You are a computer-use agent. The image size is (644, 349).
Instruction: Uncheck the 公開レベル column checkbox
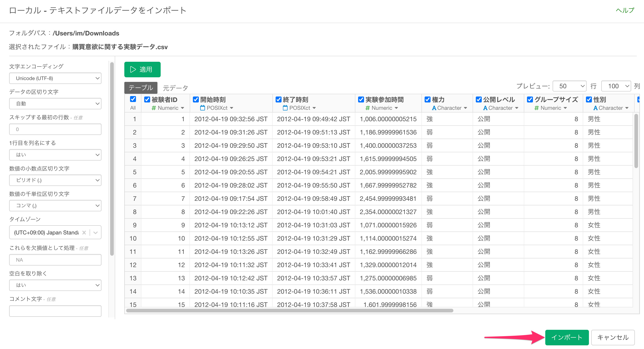tap(479, 99)
